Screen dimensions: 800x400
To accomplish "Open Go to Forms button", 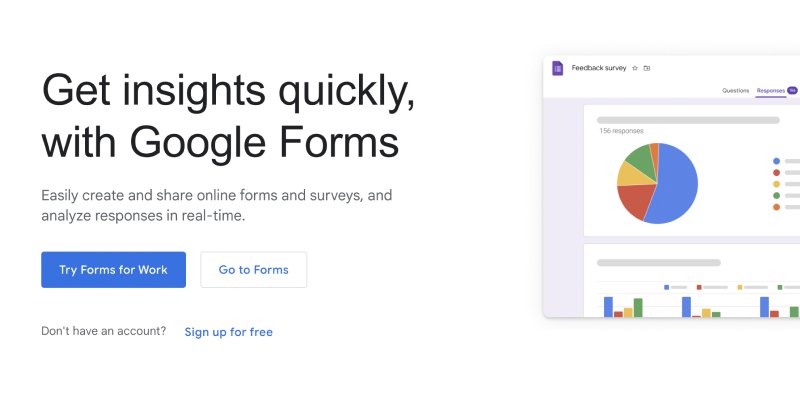I will (x=254, y=270).
